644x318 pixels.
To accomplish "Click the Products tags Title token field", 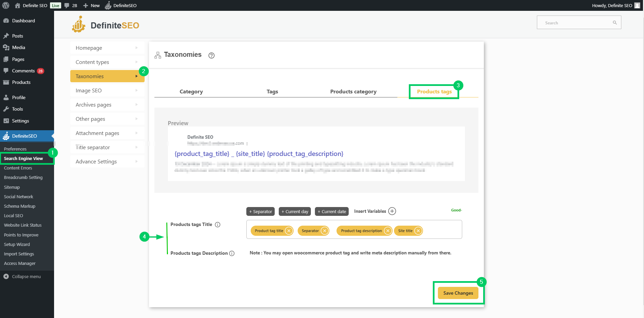I will pyautogui.click(x=354, y=229).
